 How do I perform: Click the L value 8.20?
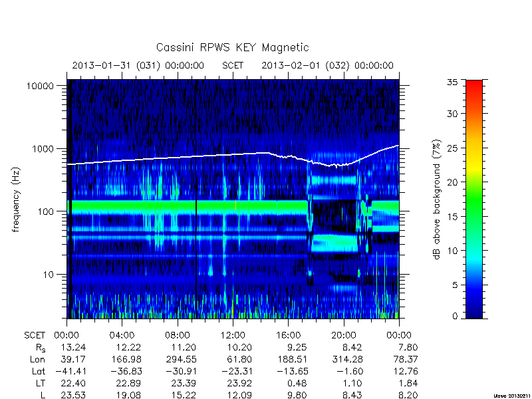(x=408, y=395)
